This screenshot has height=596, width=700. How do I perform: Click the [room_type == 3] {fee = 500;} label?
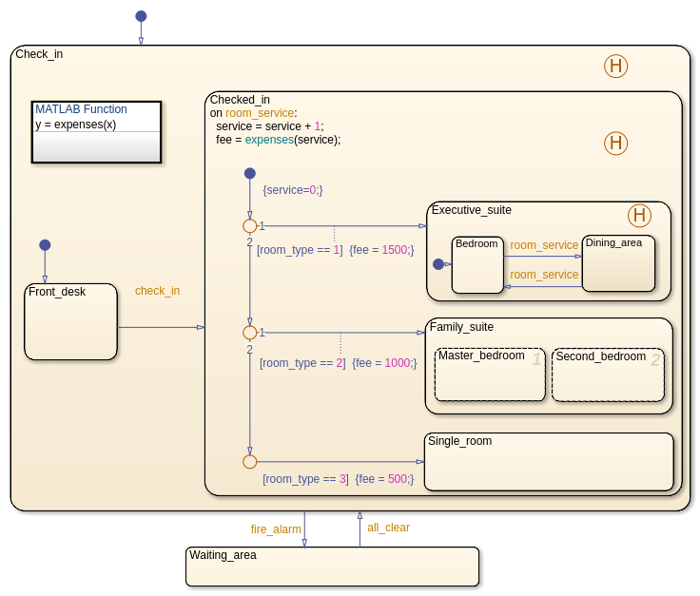pyautogui.click(x=339, y=479)
